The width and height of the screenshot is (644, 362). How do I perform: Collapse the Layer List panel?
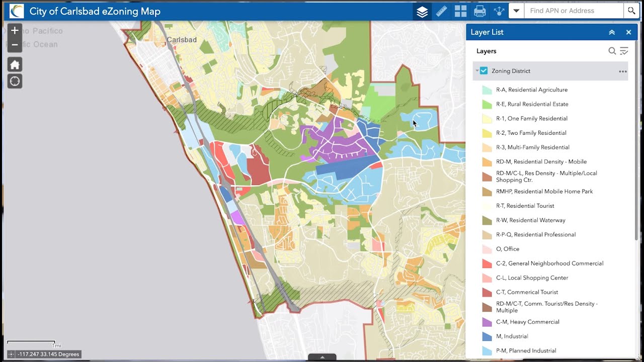pyautogui.click(x=612, y=32)
